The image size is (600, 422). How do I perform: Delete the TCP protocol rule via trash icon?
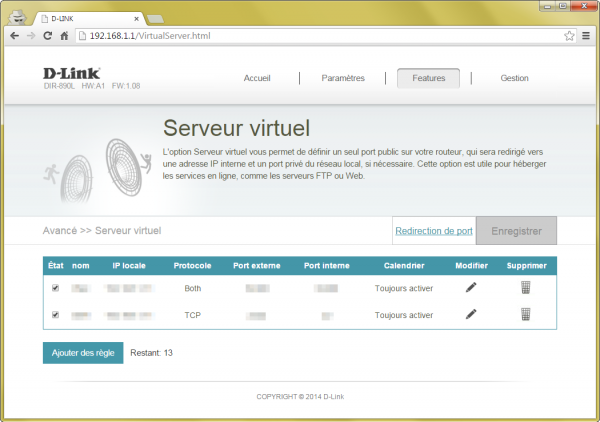click(x=526, y=314)
